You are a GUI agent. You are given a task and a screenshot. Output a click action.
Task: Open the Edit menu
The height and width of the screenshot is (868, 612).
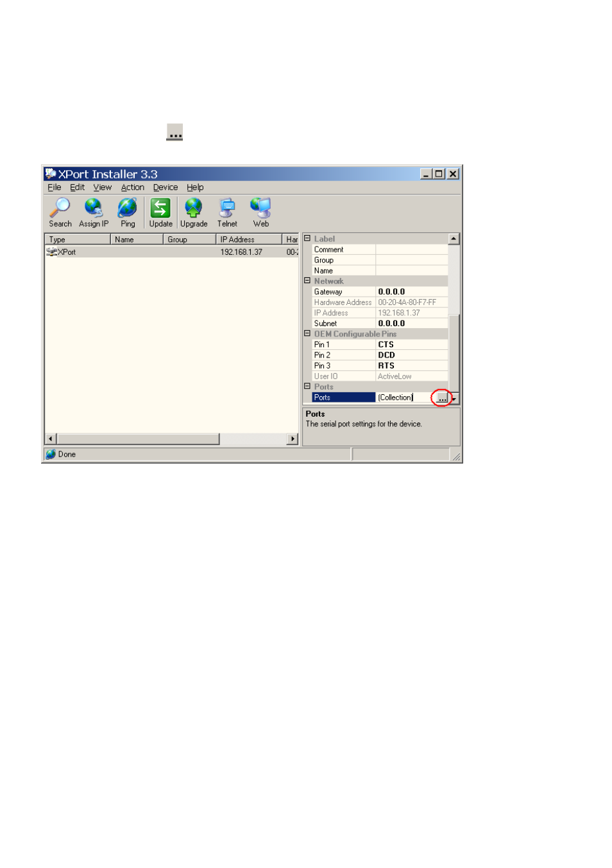[77, 187]
